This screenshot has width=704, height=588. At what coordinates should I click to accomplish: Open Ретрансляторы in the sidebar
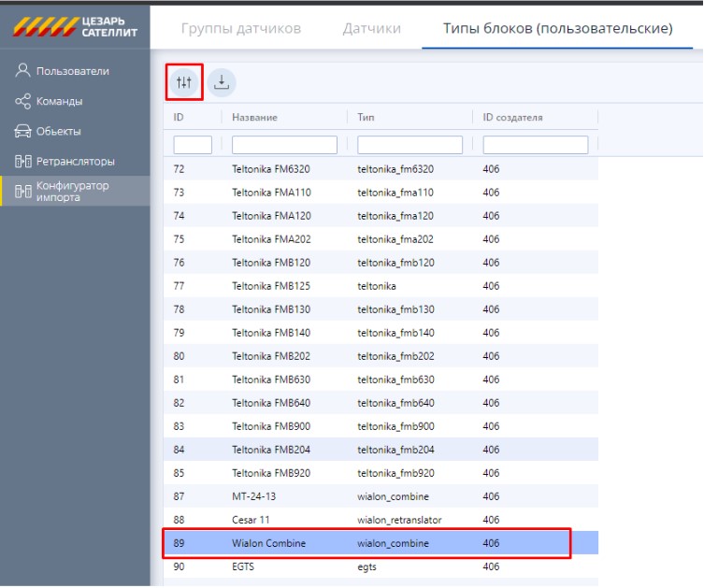click(75, 161)
